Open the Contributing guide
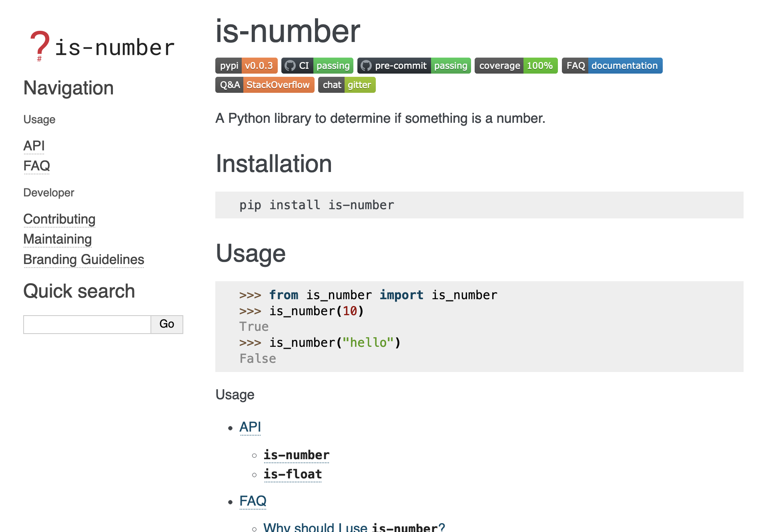 (59, 219)
